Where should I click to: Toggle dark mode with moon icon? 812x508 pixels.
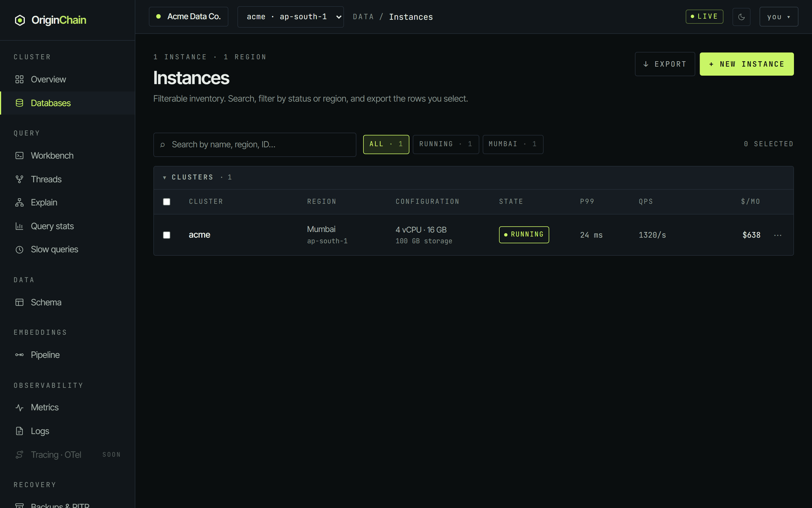pos(741,17)
